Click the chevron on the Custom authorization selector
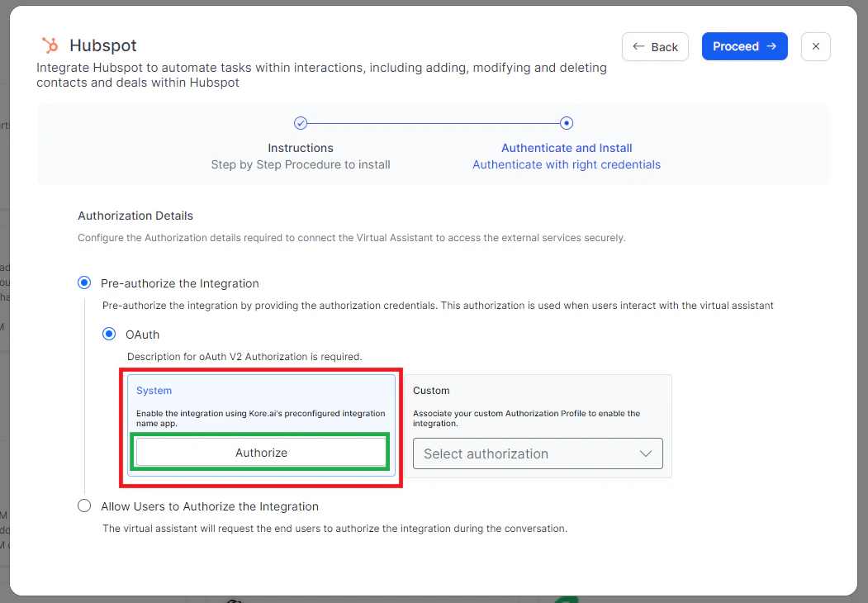The height and width of the screenshot is (603, 868). coord(645,453)
